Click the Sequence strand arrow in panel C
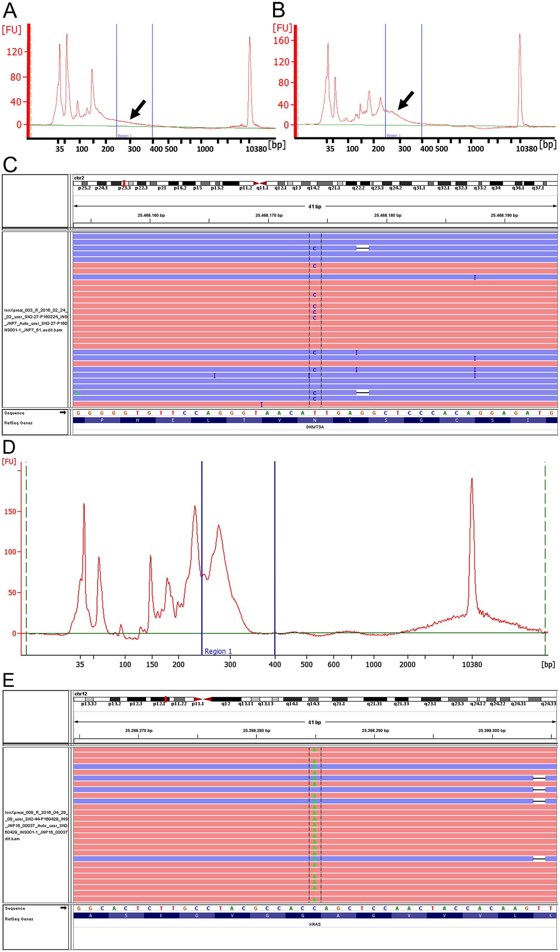This screenshot has width=560, height=952. (63, 413)
